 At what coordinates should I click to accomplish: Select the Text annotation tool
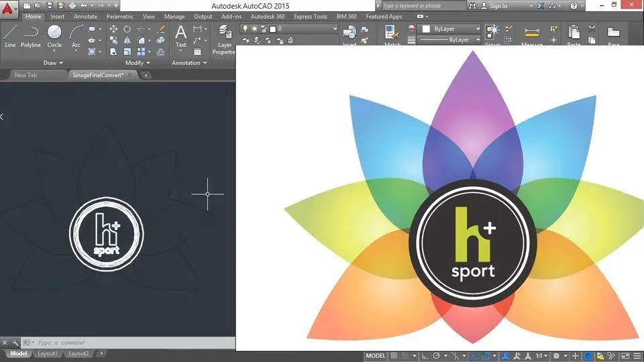click(x=180, y=36)
